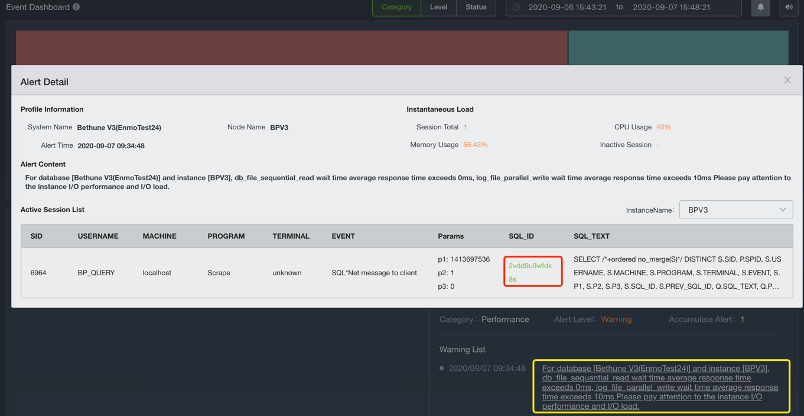Click the clock icon in date range
The width and height of the screenshot is (804, 416).
click(517, 7)
